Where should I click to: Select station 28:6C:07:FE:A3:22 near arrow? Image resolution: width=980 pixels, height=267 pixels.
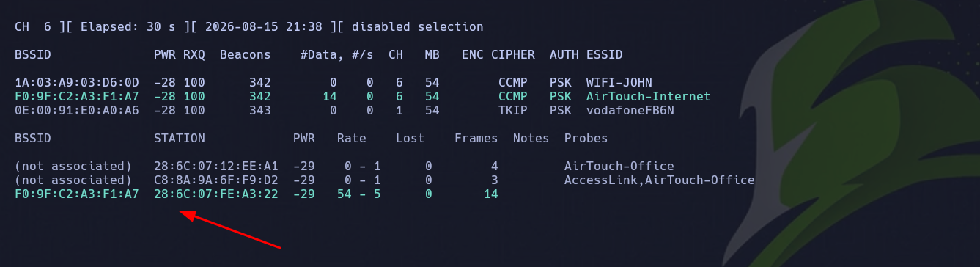point(215,194)
